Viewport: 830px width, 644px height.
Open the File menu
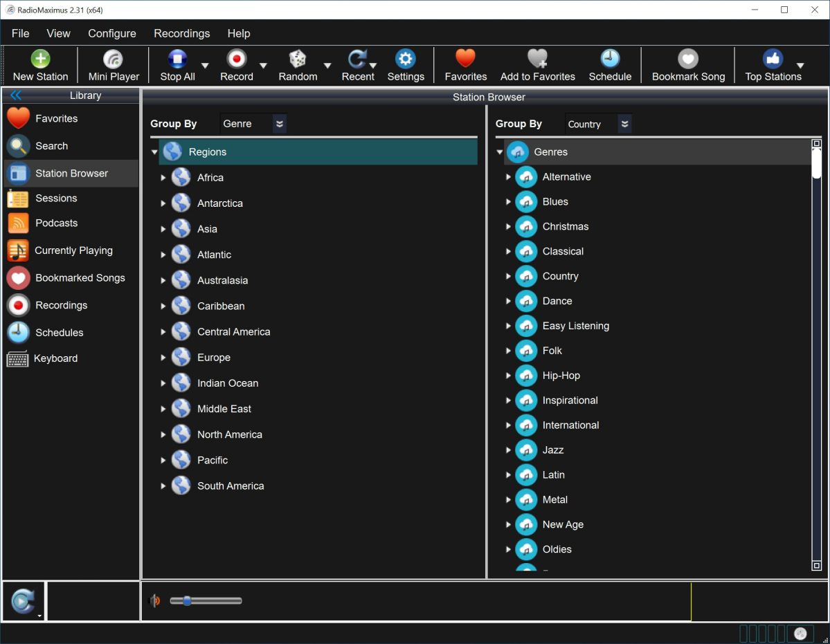21,33
